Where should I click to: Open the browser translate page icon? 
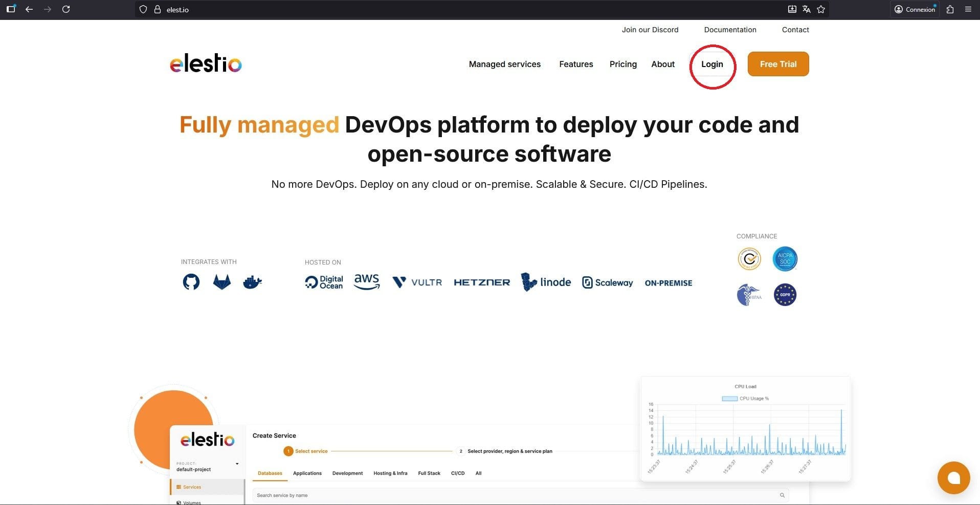(807, 9)
